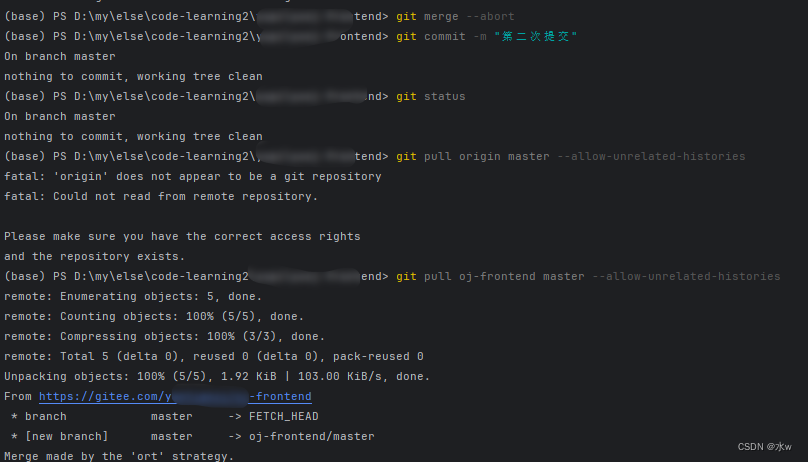Click the '[new branch]' label

(67, 436)
